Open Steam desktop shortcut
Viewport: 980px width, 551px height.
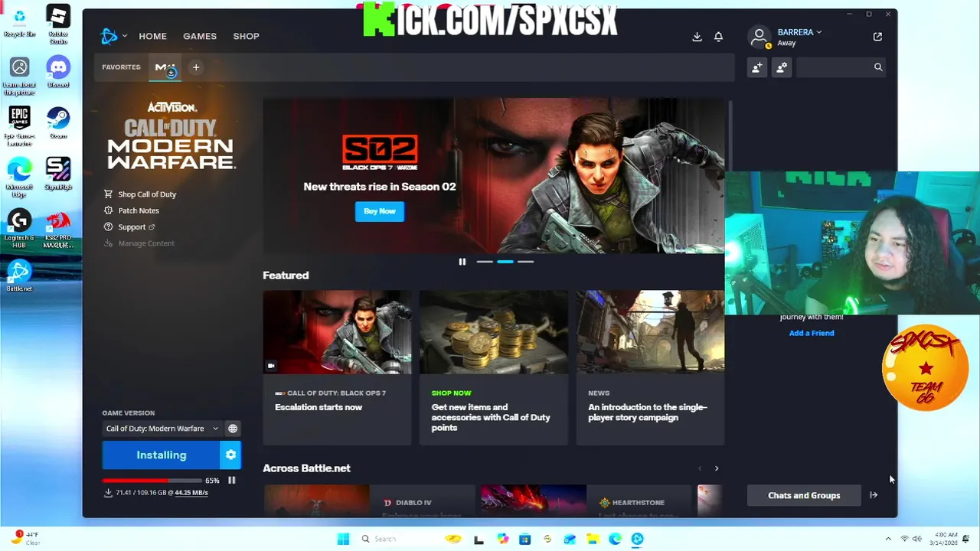point(58,122)
